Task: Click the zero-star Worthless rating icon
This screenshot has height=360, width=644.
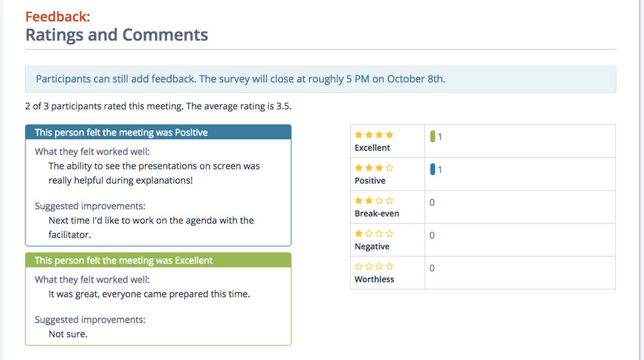Action: 374,266
